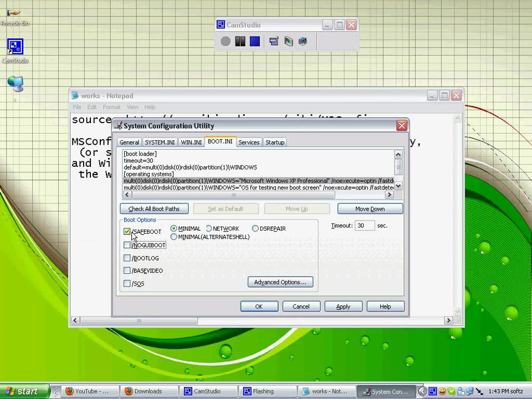Close the System Configuration Utility dialog

coord(402,126)
